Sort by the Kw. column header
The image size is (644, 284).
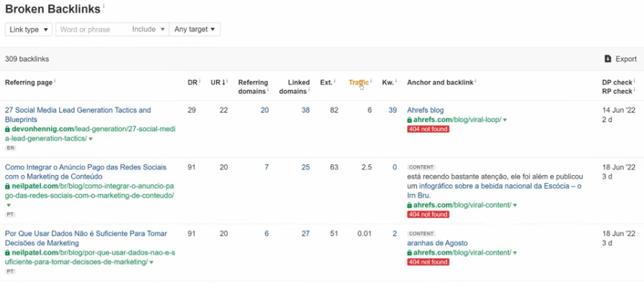pyautogui.click(x=388, y=82)
